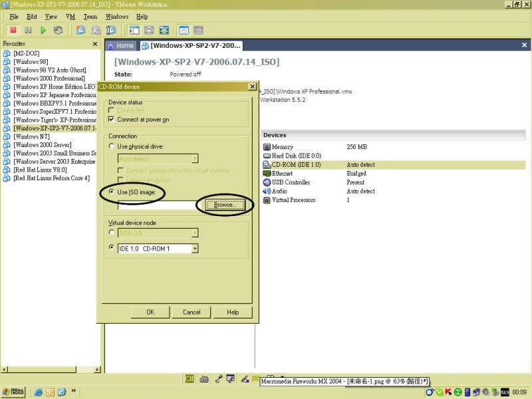Switch to the Home tab
This screenshot has width=532, height=399.
coord(120,46)
